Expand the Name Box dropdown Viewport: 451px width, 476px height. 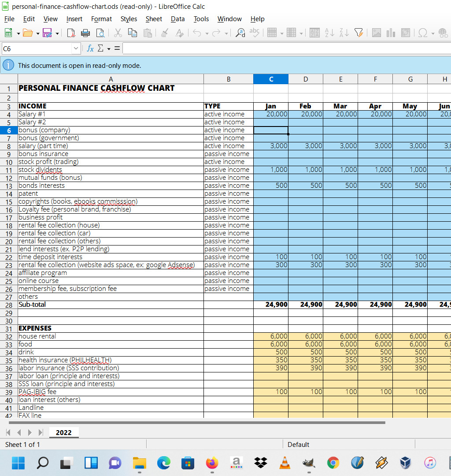77,48
